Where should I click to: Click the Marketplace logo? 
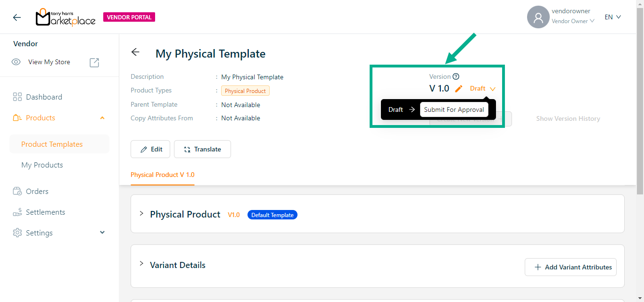point(66,17)
